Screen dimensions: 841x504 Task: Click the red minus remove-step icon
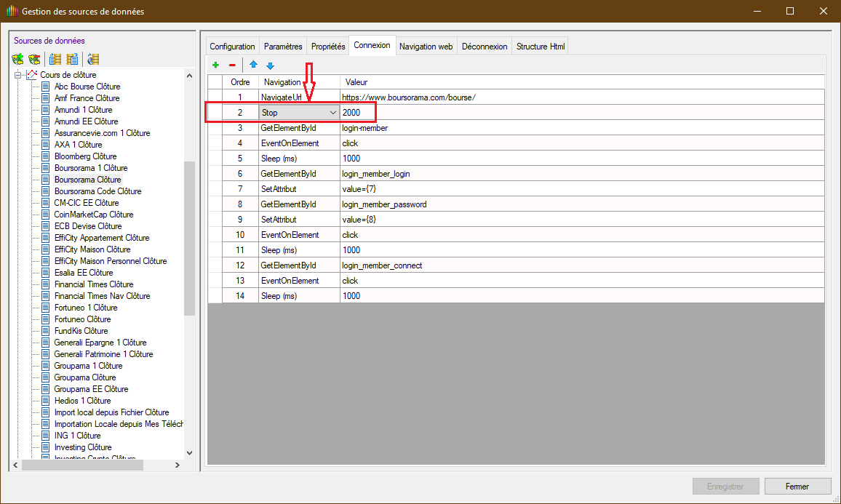[232, 65]
